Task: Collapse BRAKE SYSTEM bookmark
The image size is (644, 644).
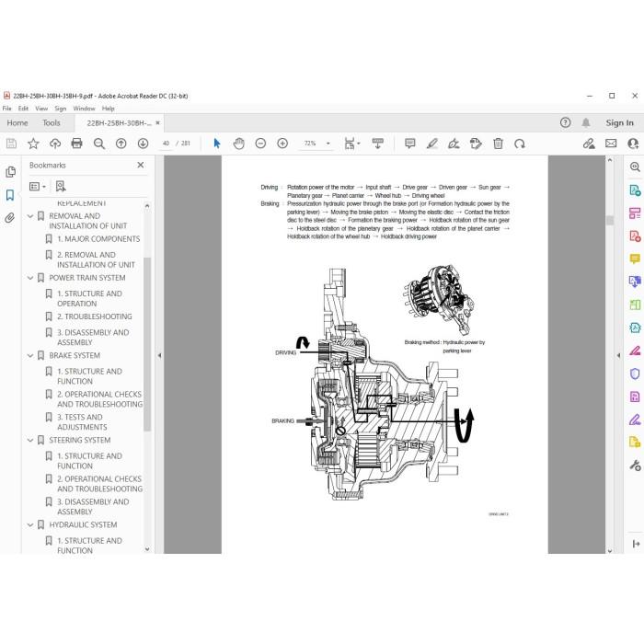Action: click(30, 355)
